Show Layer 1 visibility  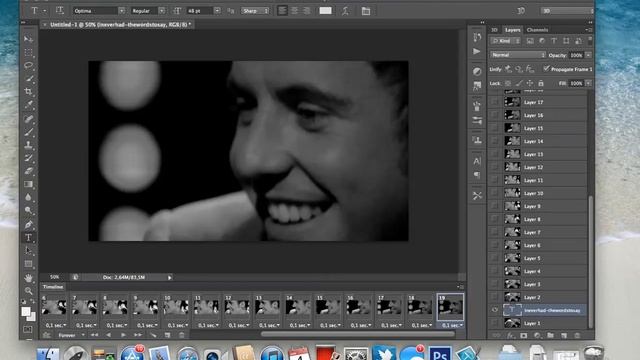(x=495, y=323)
